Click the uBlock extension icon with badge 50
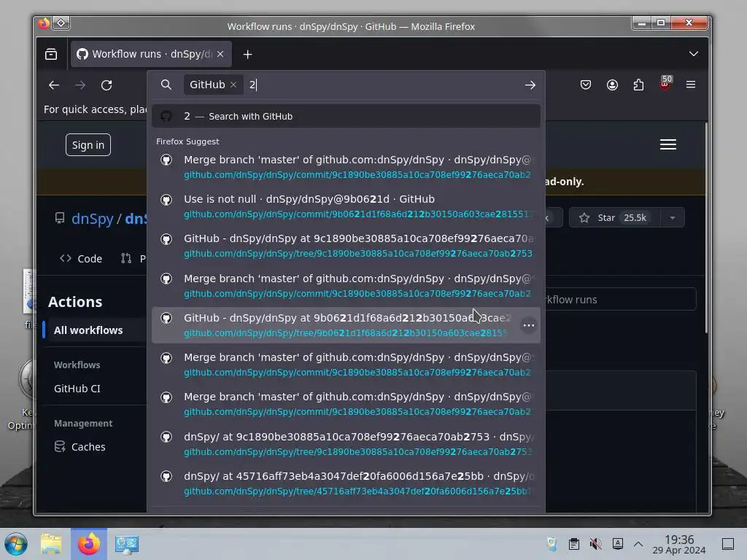Viewport: 747px width, 560px height. (665, 83)
